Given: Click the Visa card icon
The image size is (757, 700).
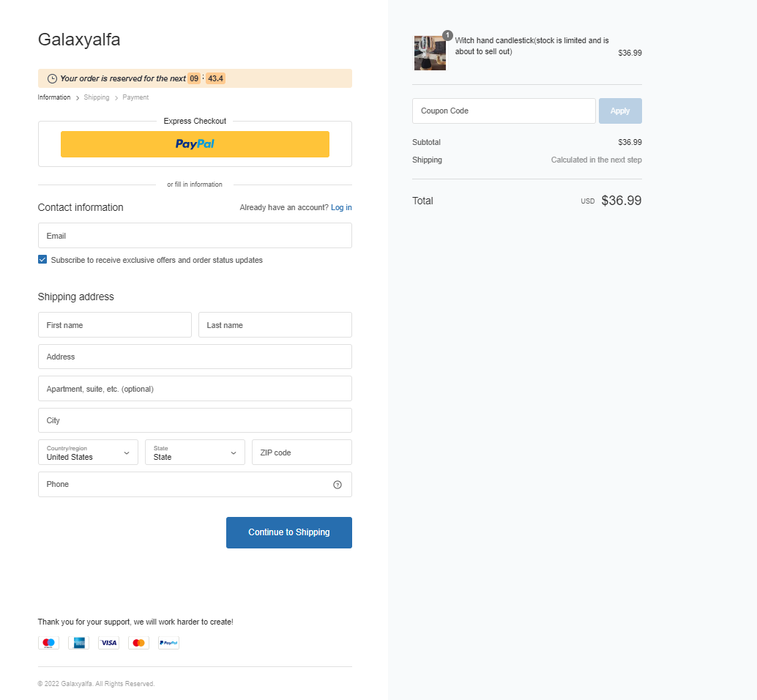Looking at the screenshot, I should (108, 643).
